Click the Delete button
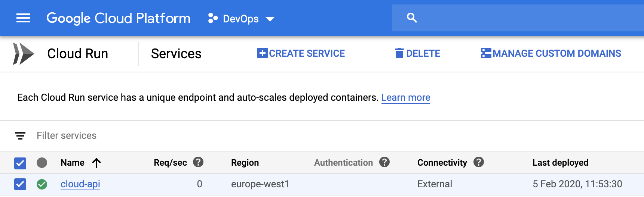The width and height of the screenshot is (644, 197). [x=417, y=53]
